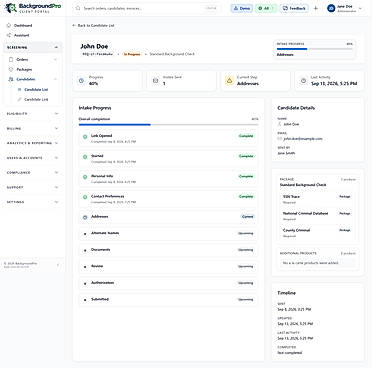Click the Current Step warning icon
Image resolution: width=372 pixels, height=368 pixels.
click(229, 81)
